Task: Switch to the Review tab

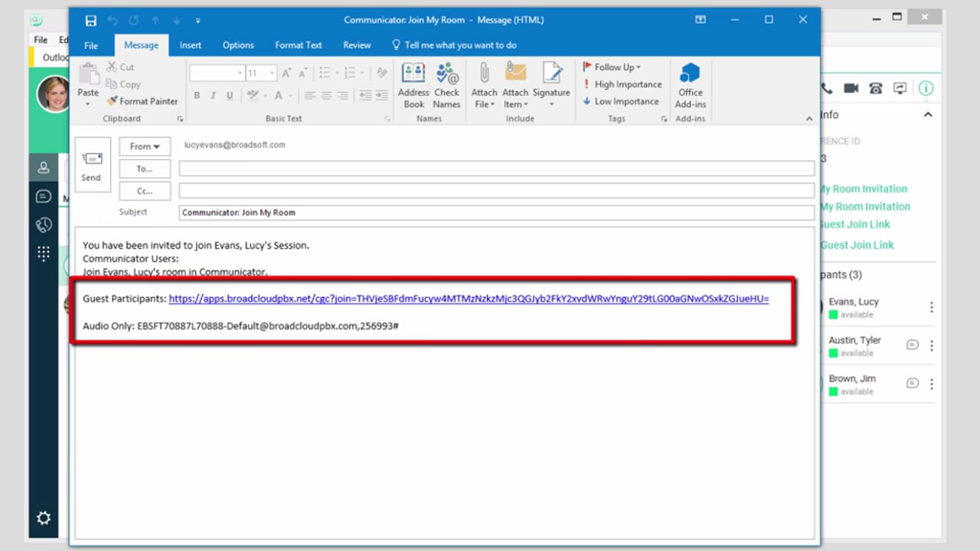Action: (x=357, y=45)
